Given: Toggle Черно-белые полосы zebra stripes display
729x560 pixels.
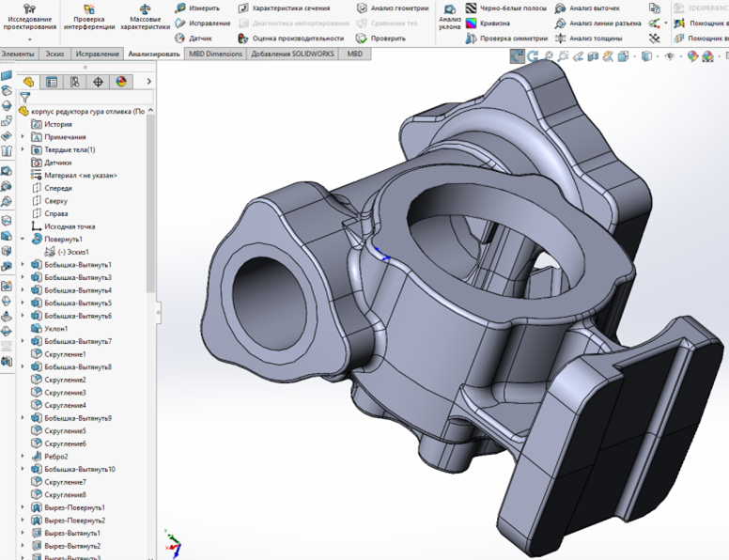Looking at the screenshot, I should click(472, 8).
